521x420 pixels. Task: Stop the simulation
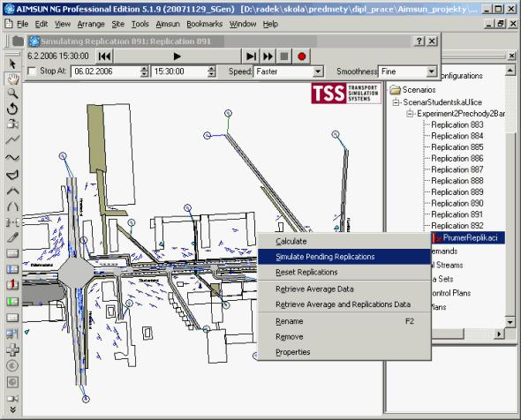tap(284, 56)
